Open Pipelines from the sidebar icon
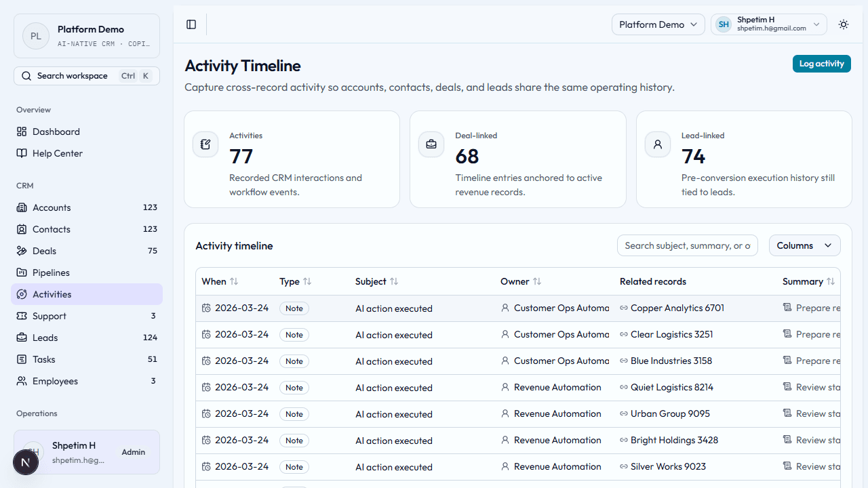 pos(22,272)
